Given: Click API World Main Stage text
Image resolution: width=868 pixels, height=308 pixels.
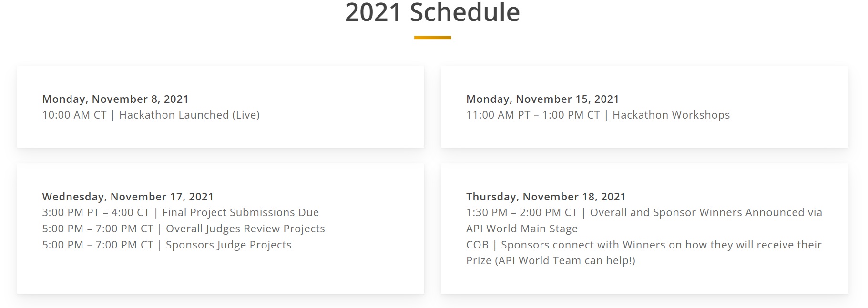Looking at the screenshot, I should tap(522, 229).
